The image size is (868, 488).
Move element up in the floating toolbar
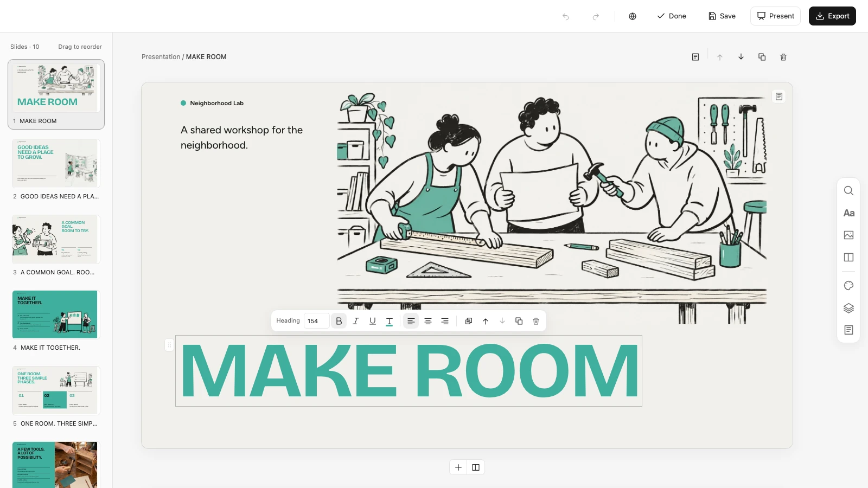[486, 321]
